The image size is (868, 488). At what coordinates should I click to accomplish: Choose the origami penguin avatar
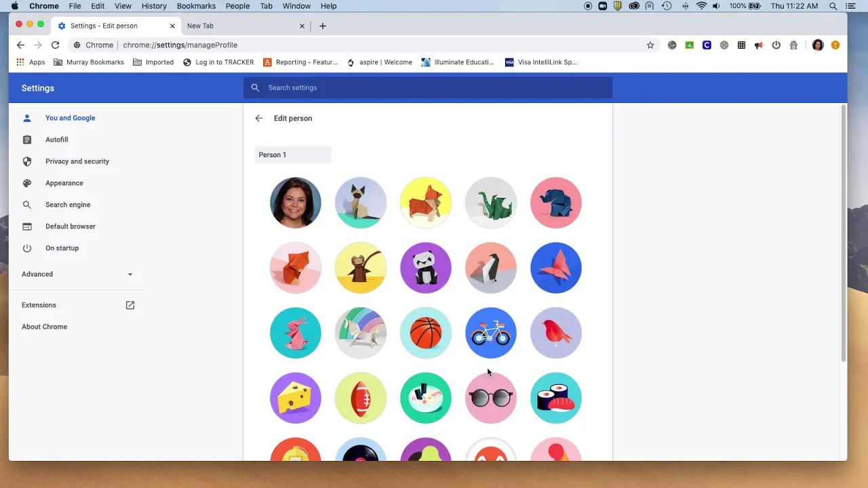point(491,268)
